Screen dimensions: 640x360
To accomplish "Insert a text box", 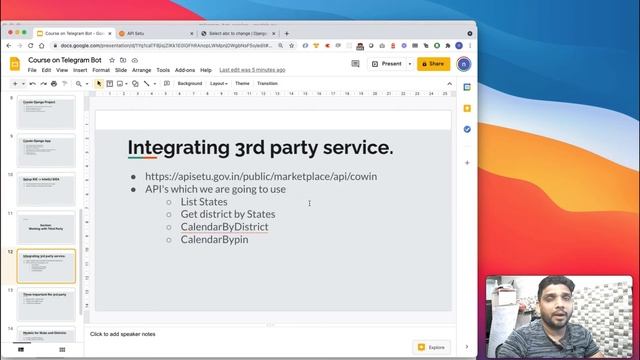I will [x=109, y=84].
